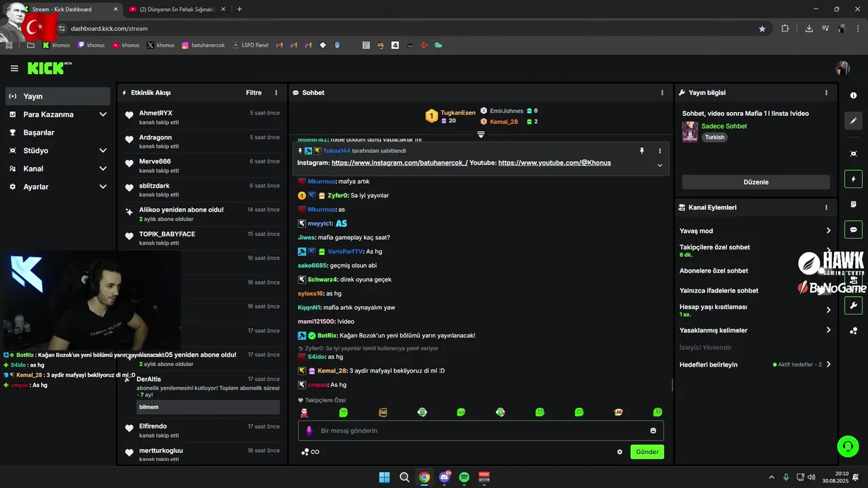Screen dimensions: 868x488
Task: Open Spotify from the taskbar
Action: [x=465, y=477]
